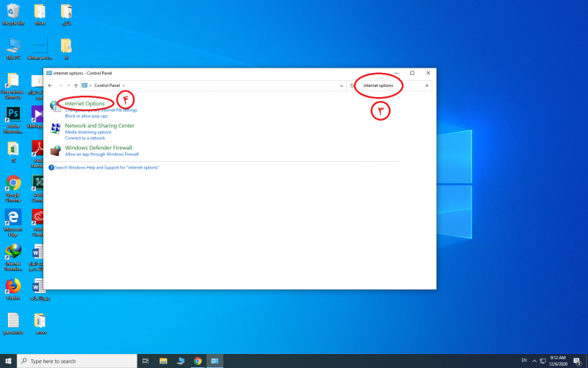The width and height of the screenshot is (588, 368).
Task: Click 'Block or allow pop-ups' link
Action: tap(86, 116)
